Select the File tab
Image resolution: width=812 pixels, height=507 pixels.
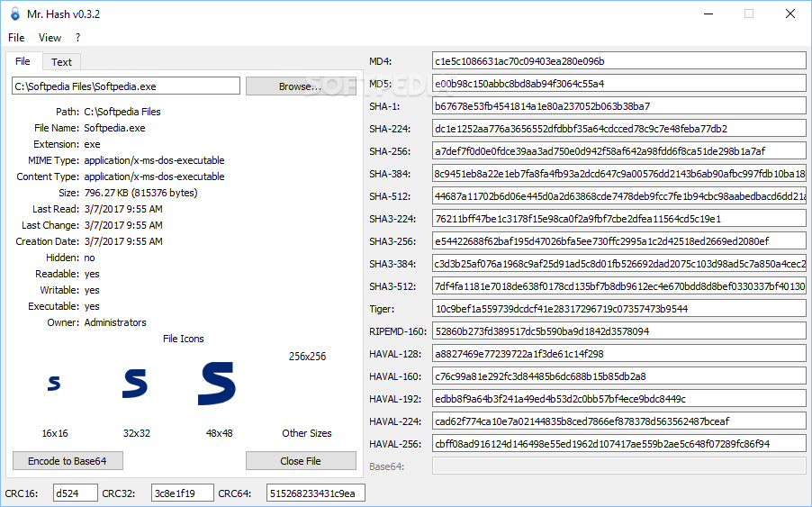(x=23, y=61)
